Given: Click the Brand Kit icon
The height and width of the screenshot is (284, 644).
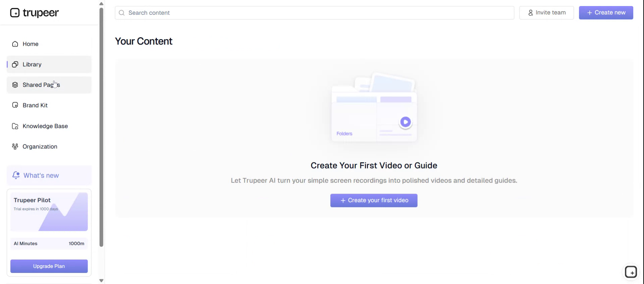Looking at the screenshot, I should (x=15, y=105).
